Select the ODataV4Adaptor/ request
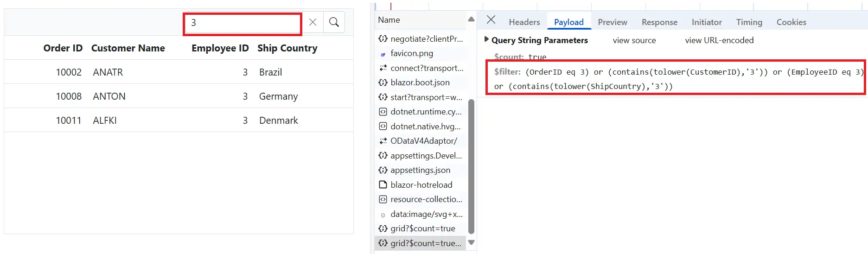 click(421, 141)
